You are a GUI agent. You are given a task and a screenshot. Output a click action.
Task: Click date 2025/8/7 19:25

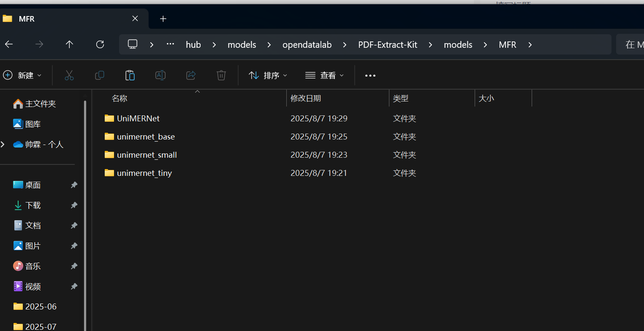click(x=319, y=137)
